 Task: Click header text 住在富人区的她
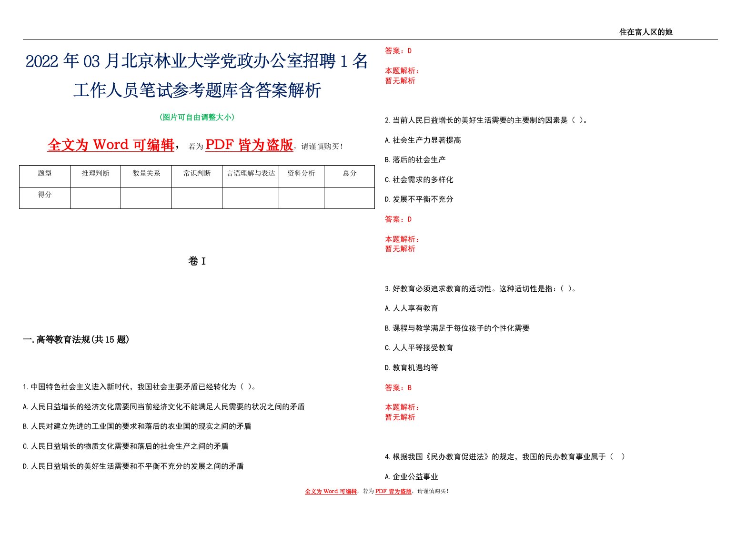645,32
